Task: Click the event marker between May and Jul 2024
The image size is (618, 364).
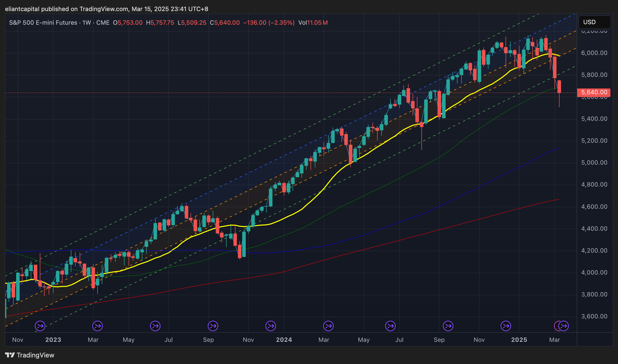Action: [390, 326]
